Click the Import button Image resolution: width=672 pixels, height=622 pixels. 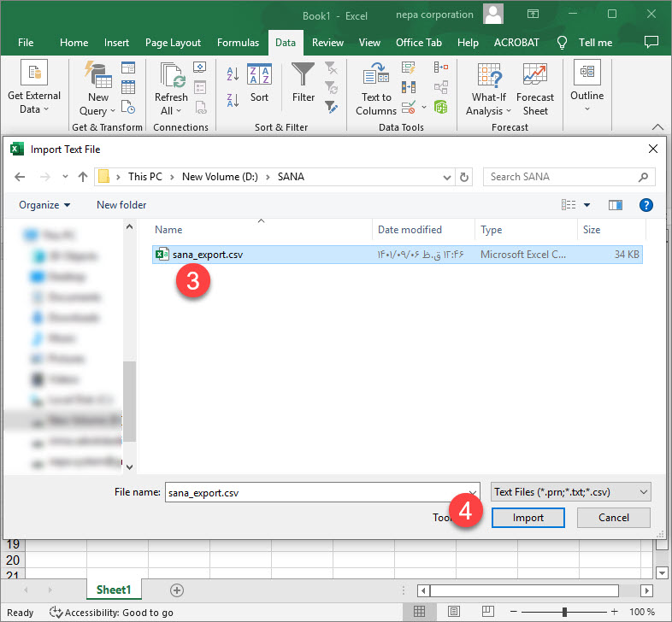[528, 518]
